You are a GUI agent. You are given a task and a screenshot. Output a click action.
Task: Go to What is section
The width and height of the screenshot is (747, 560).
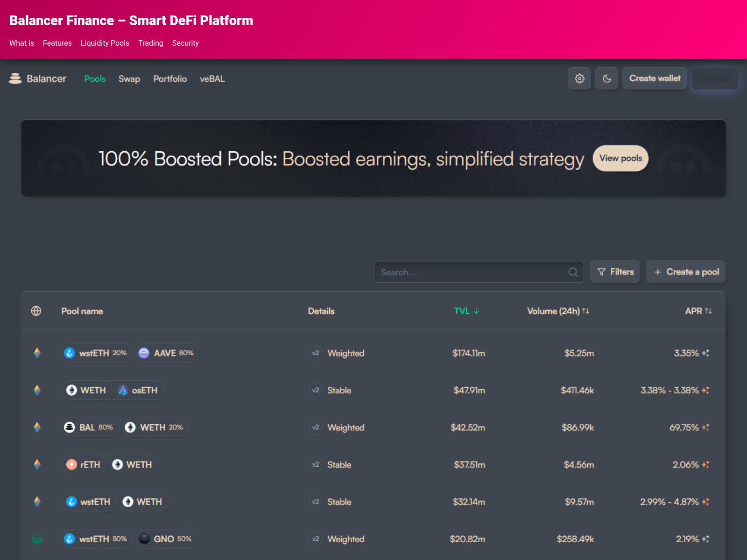21,43
